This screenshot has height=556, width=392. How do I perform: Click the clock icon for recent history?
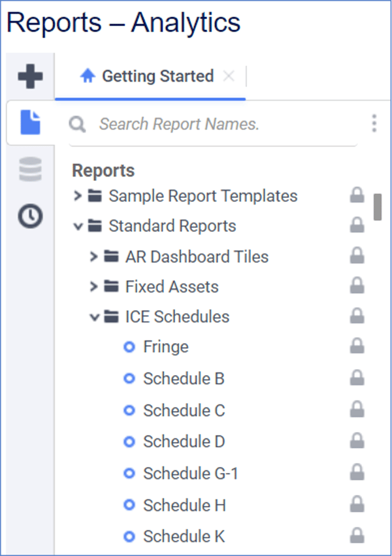coord(30,216)
